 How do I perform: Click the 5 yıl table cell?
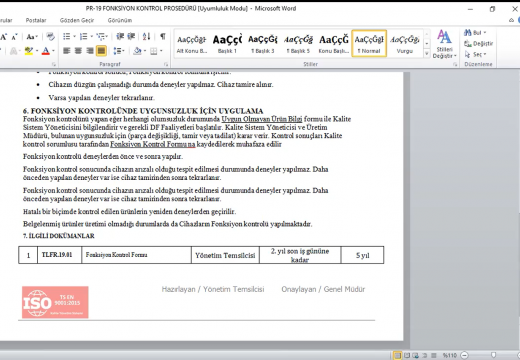(x=362, y=255)
